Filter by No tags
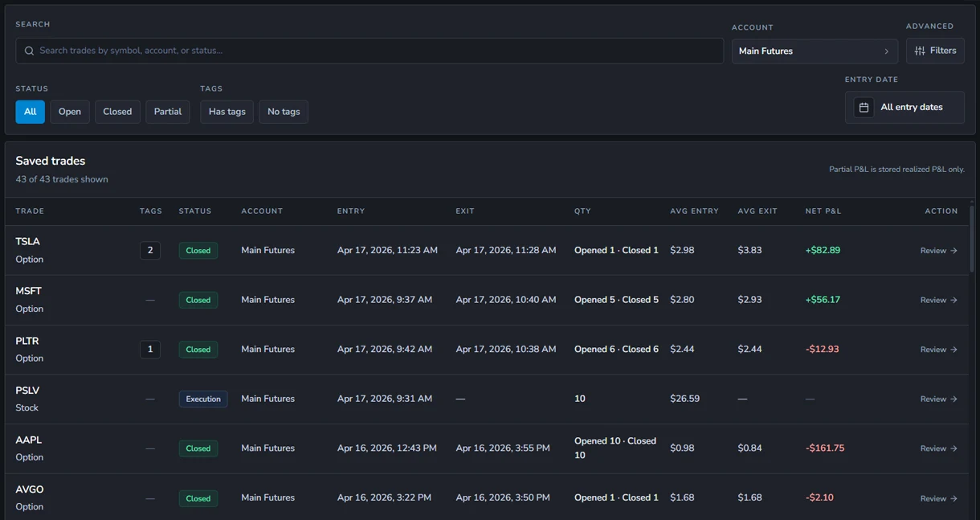The width and height of the screenshot is (980, 520). coord(284,112)
